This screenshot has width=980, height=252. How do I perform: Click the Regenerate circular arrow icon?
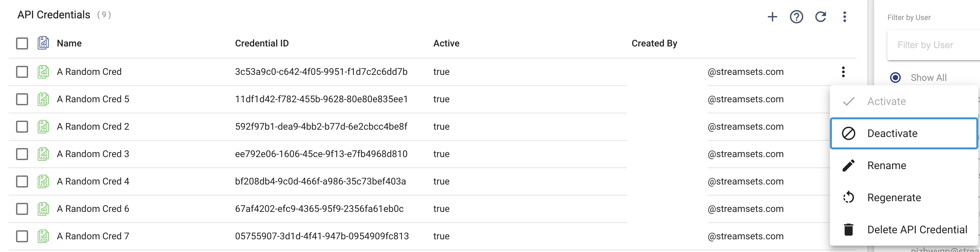click(x=848, y=198)
